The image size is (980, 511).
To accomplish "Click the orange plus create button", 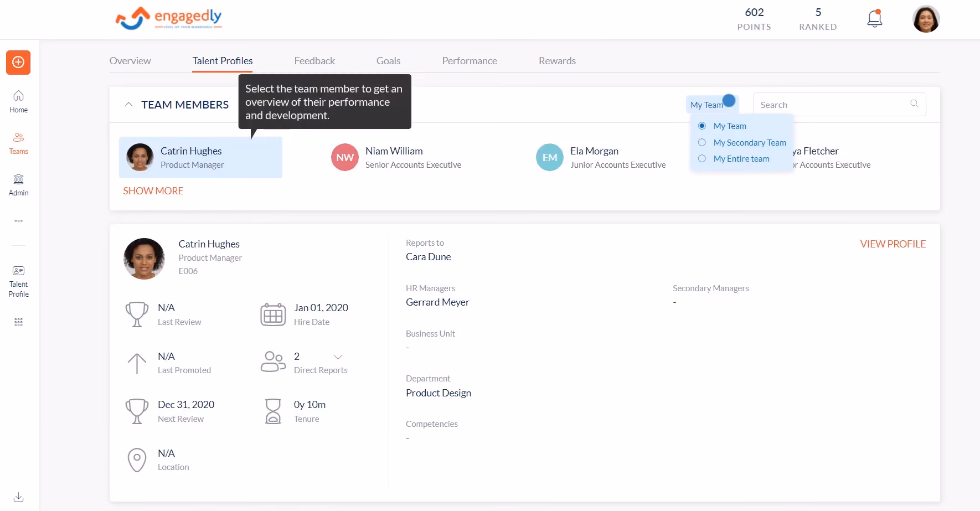I will click(18, 62).
